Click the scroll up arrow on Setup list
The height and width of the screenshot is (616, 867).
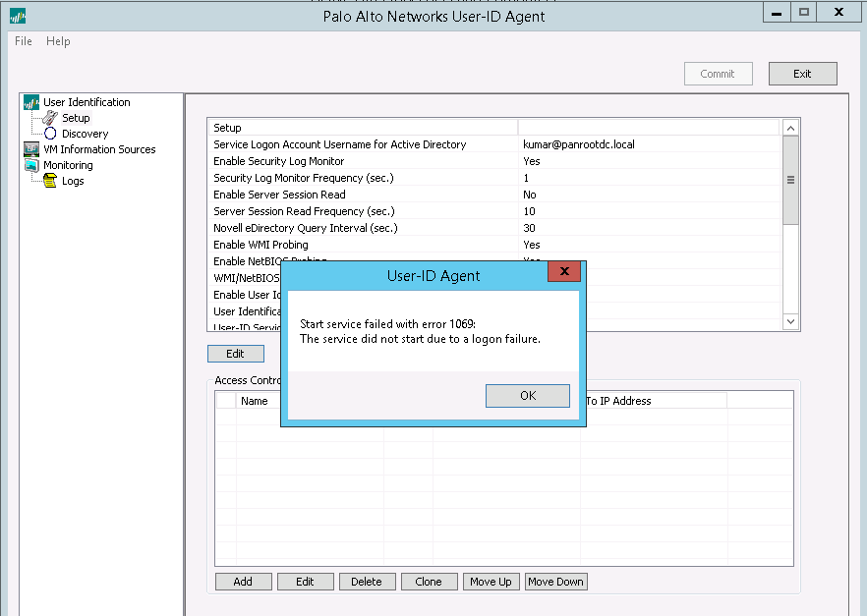coord(789,127)
